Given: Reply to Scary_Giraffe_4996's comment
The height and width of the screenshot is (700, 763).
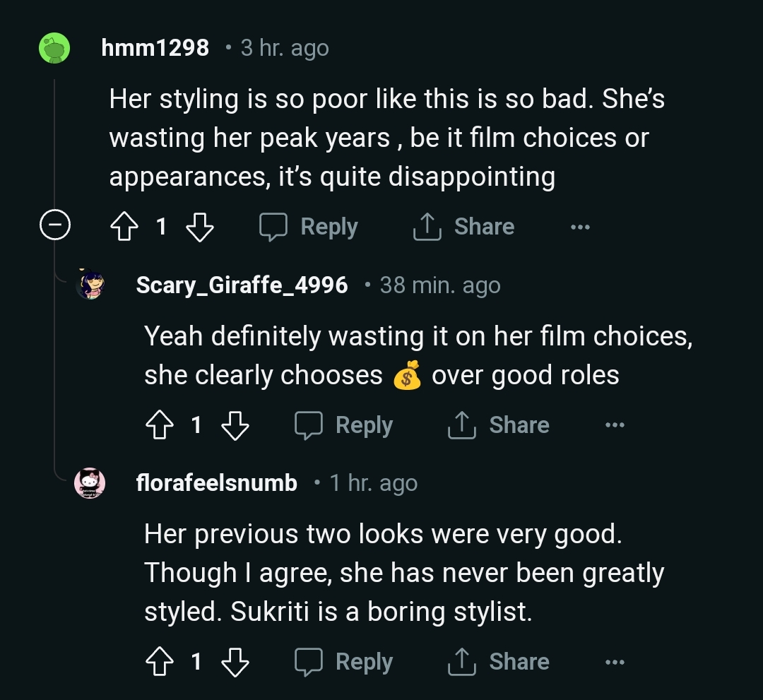Looking at the screenshot, I should click(344, 425).
